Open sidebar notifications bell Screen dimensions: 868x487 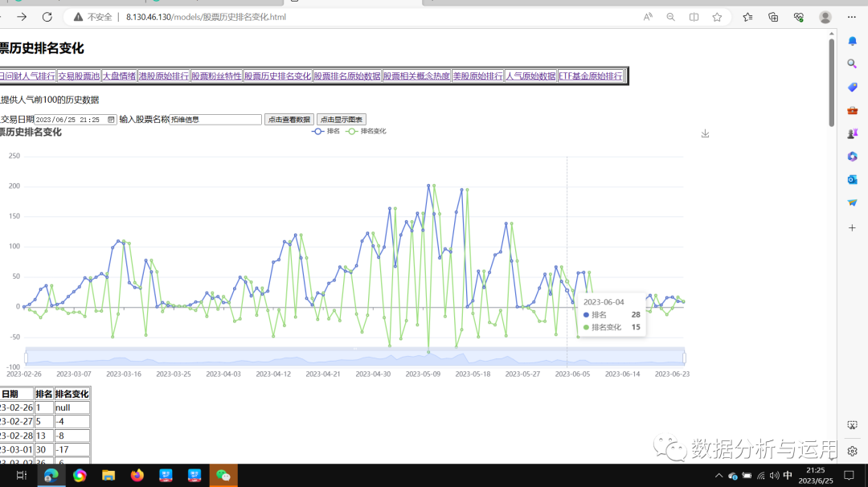853,42
